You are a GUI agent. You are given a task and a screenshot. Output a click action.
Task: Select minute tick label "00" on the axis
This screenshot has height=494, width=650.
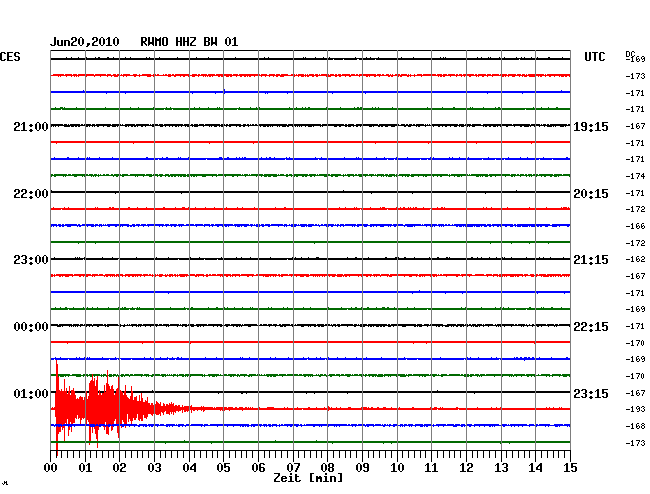pyautogui.click(x=51, y=468)
